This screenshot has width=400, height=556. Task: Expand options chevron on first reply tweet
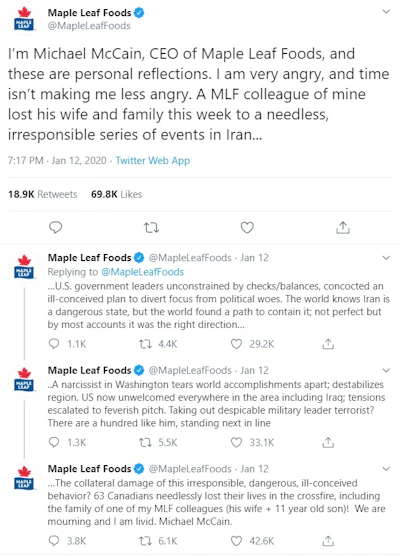tap(386, 258)
